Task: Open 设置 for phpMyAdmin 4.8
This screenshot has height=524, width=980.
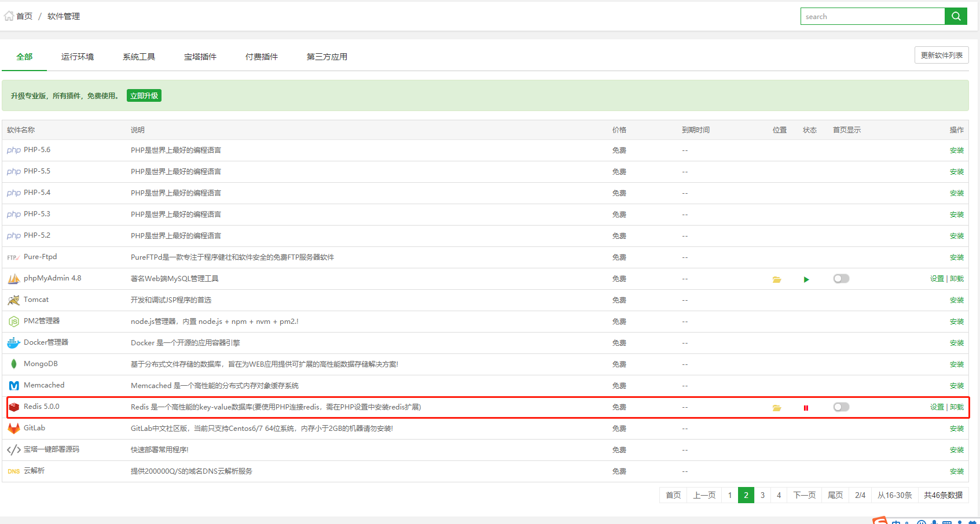Action: point(937,279)
